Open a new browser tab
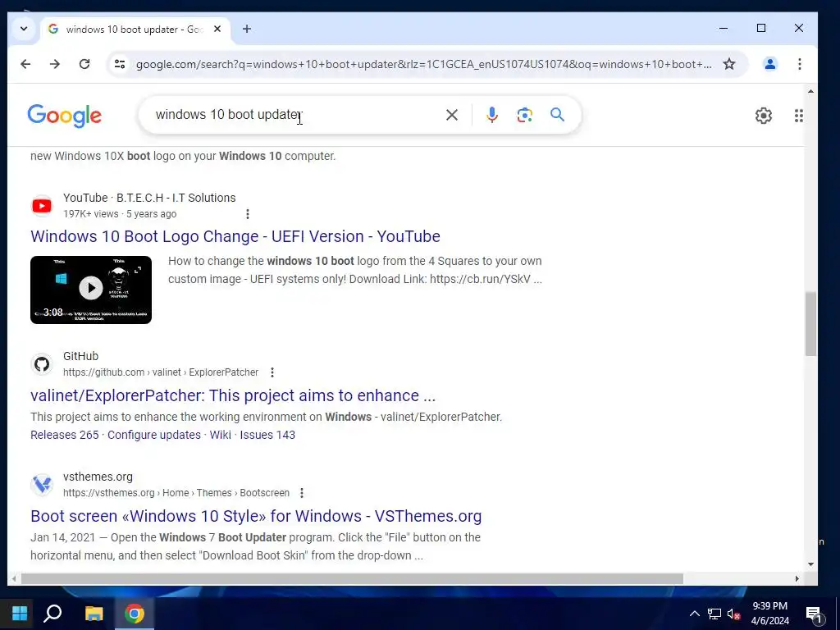840x630 pixels. (x=246, y=29)
